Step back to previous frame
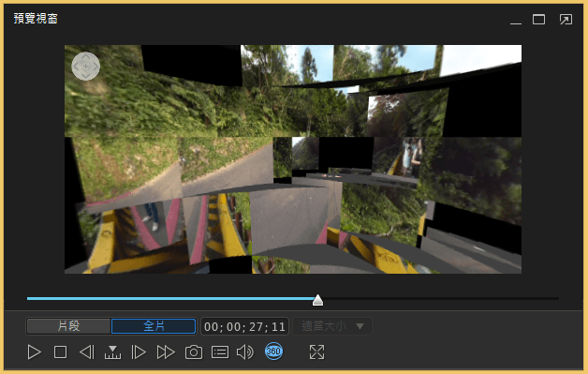Image resolution: width=588 pixels, height=374 pixels. (x=87, y=352)
